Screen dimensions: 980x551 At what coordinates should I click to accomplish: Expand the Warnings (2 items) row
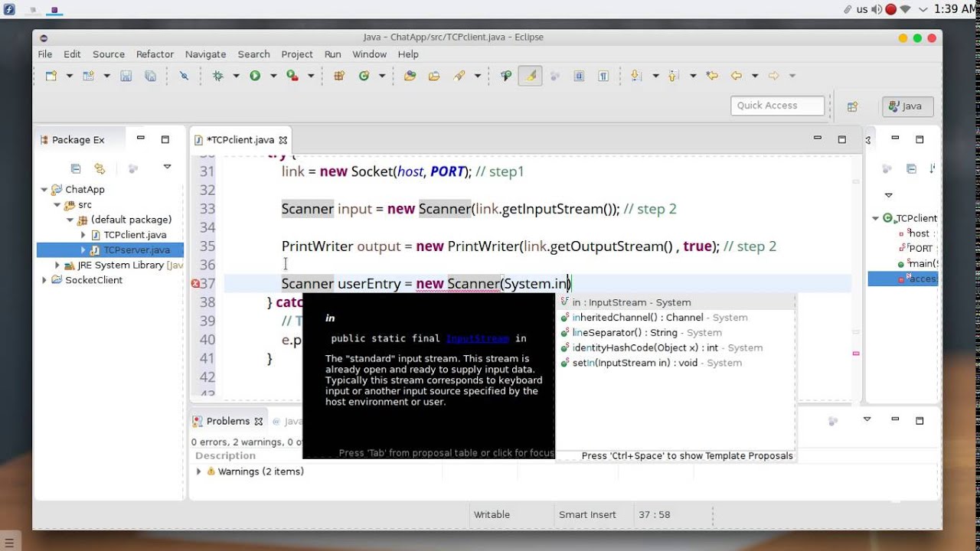pos(199,471)
